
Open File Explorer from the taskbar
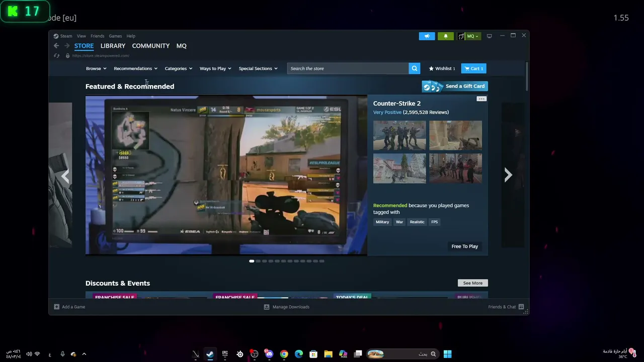click(x=328, y=354)
